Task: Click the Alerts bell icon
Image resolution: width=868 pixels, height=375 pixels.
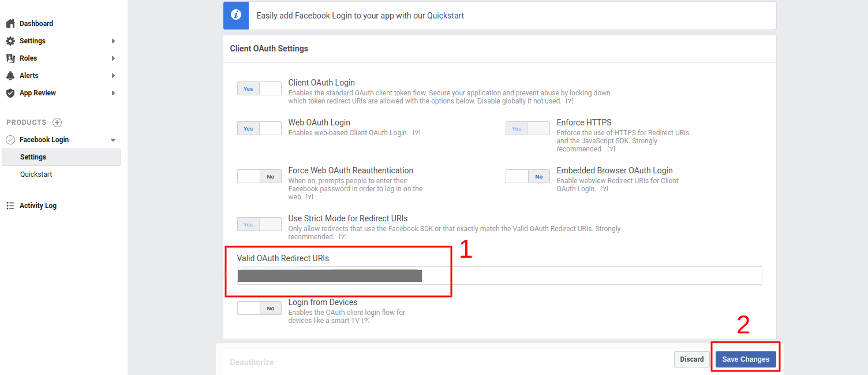Action: 10,76
